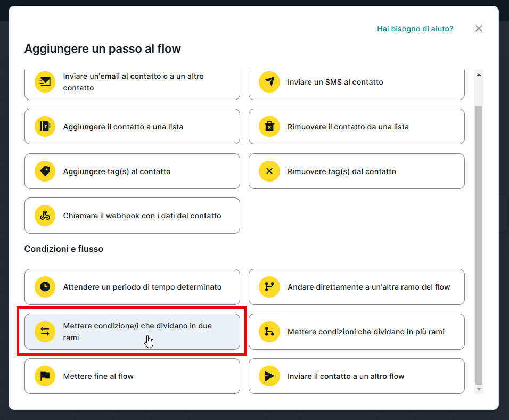Click the end flow flag icon
The width and height of the screenshot is (509, 420).
(45, 376)
